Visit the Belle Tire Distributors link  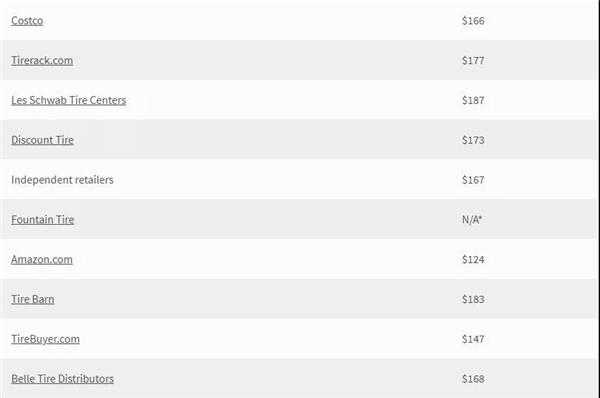point(62,379)
